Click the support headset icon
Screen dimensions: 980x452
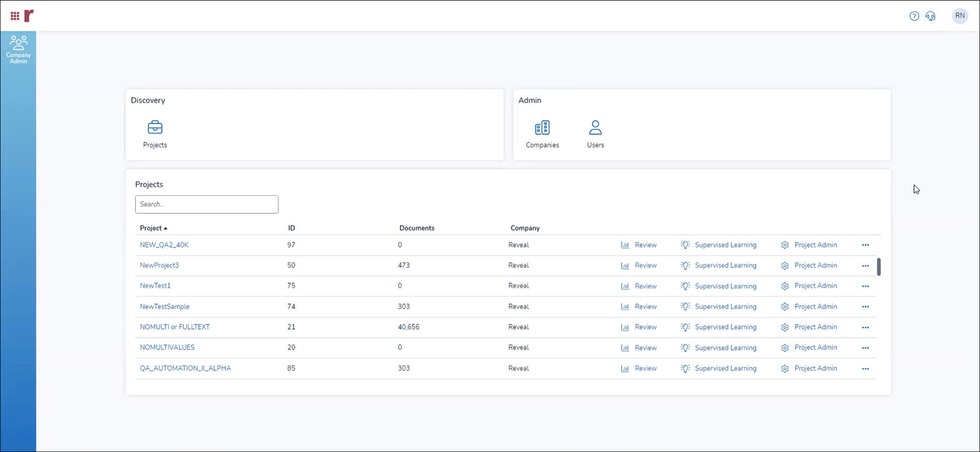pos(931,16)
